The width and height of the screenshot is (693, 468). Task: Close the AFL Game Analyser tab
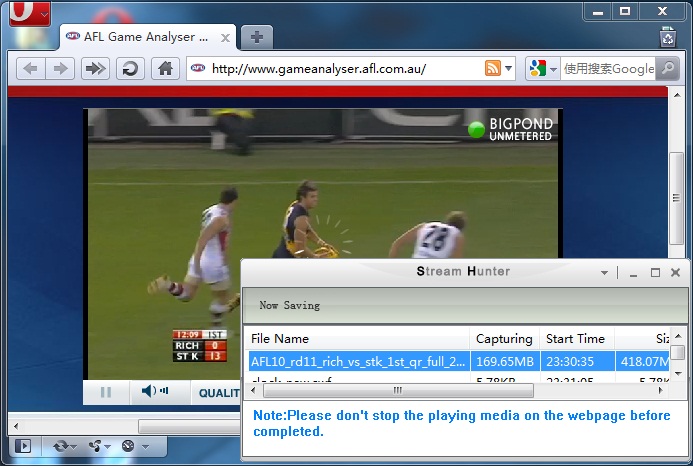pos(225,38)
